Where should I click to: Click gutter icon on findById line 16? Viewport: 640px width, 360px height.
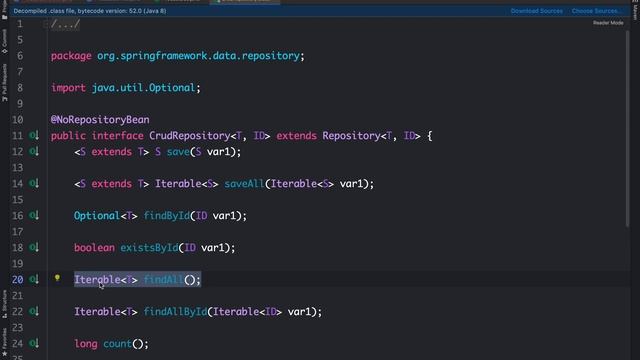34,215
